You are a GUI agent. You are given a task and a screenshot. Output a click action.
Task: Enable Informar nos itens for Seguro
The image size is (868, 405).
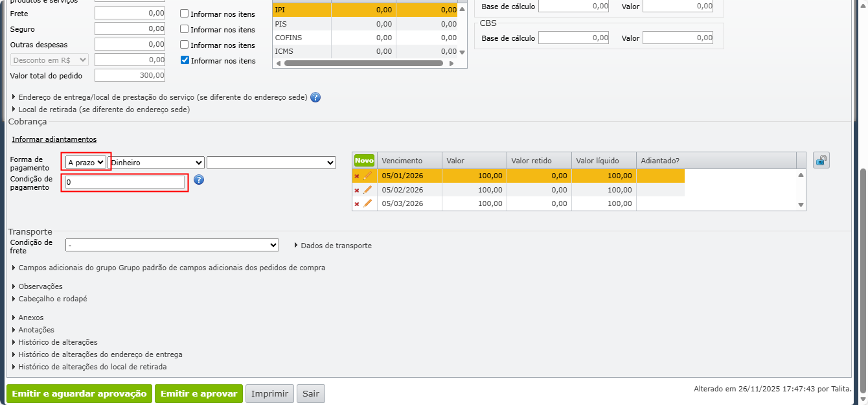pos(185,29)
